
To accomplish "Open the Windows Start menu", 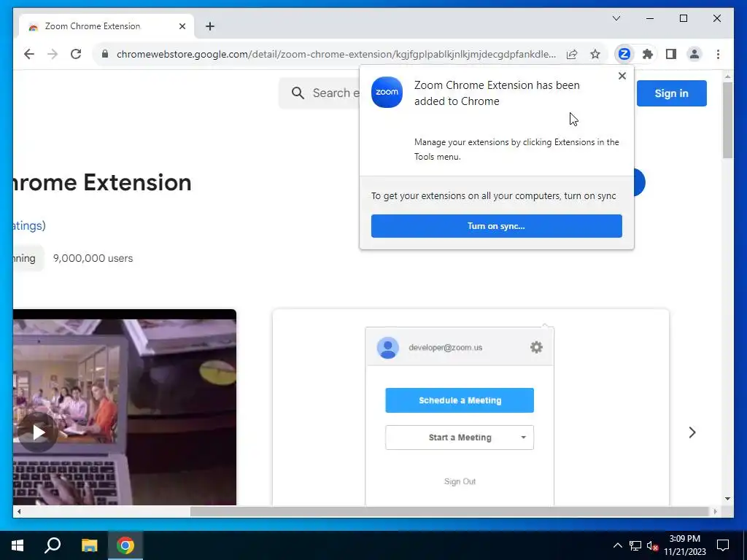I will click(x=18, y=545).
